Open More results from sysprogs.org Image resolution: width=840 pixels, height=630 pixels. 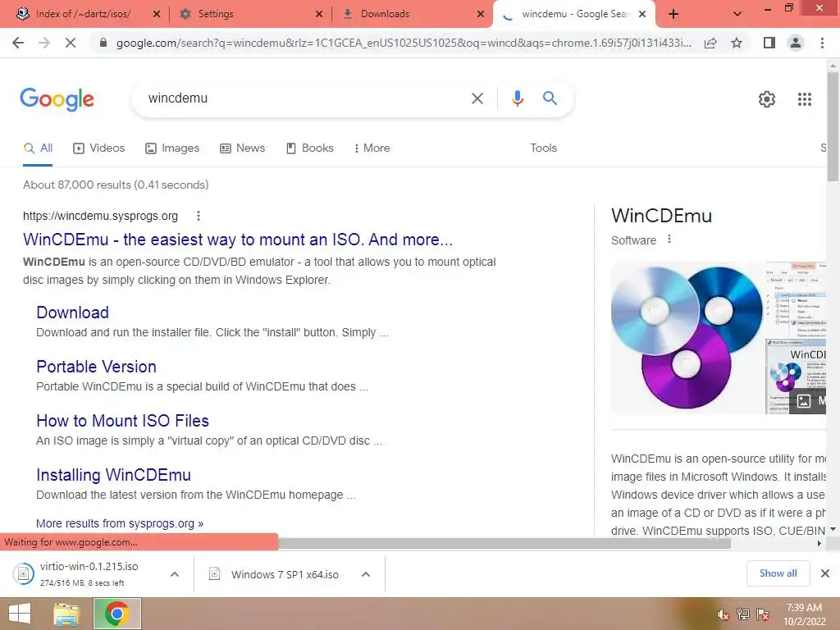pos(120,523)
